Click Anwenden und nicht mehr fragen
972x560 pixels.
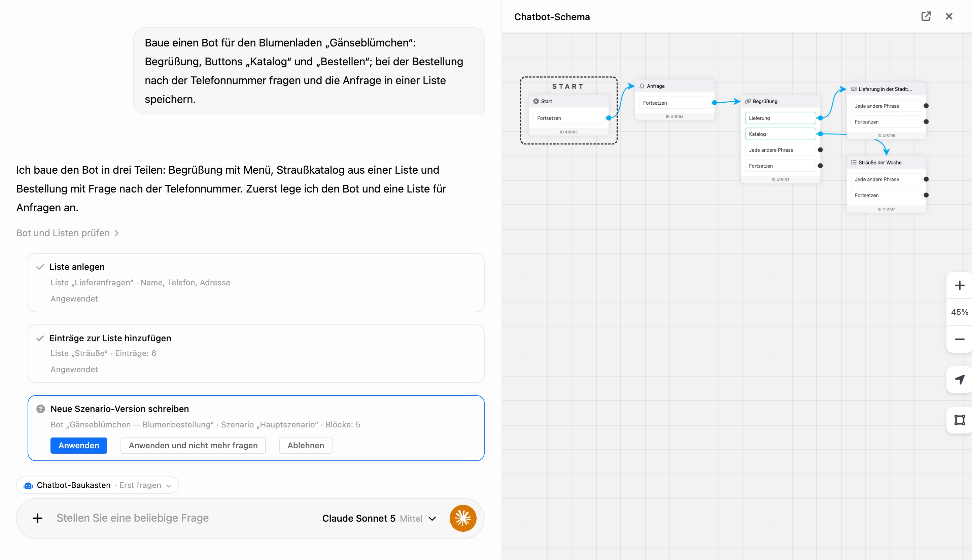pyautogui.click(x=193, y=445)
